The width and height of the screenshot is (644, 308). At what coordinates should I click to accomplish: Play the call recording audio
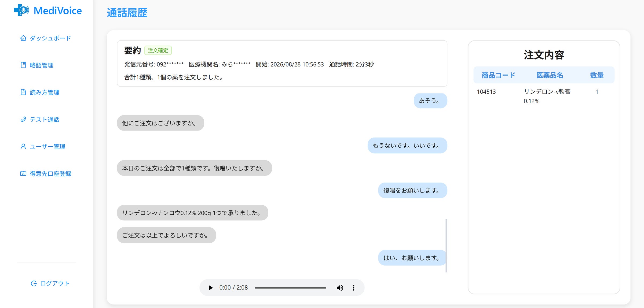point(211,288)
